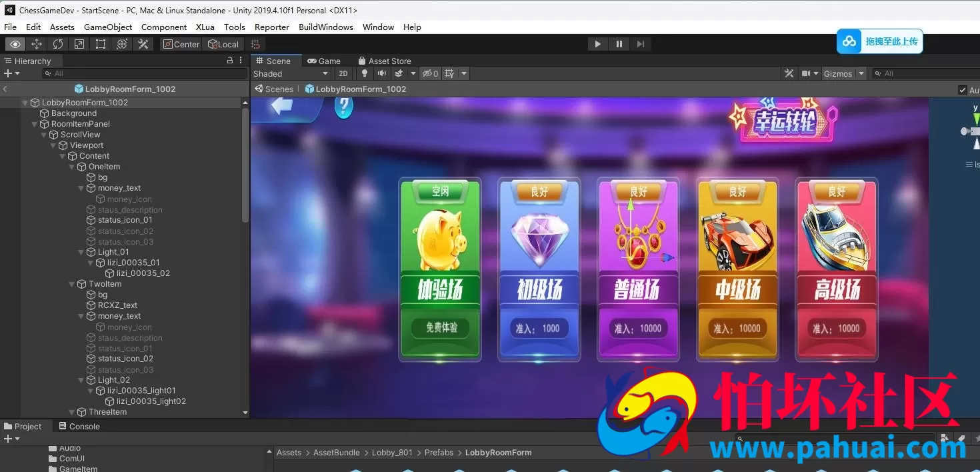Select the Rect Transform tool
Image resolution: width=980 pixels, height=472 pixels.
pyautogui.click(x=101, y=44)
